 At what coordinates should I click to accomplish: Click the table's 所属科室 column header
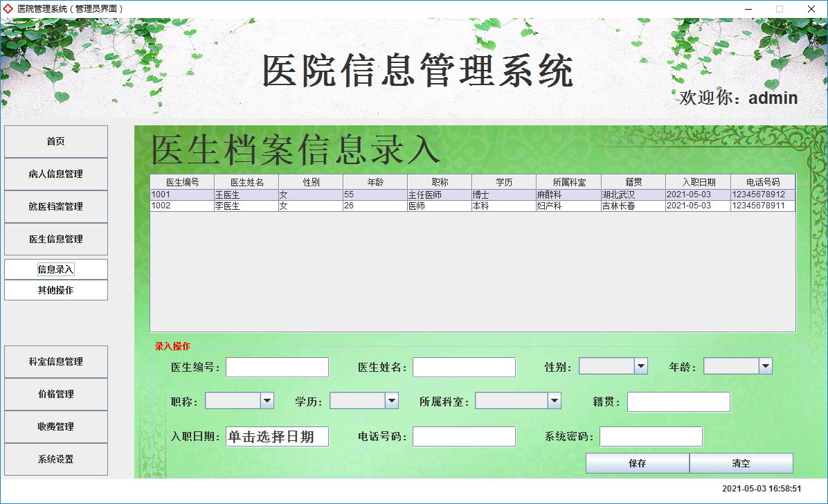click(569, 182)
